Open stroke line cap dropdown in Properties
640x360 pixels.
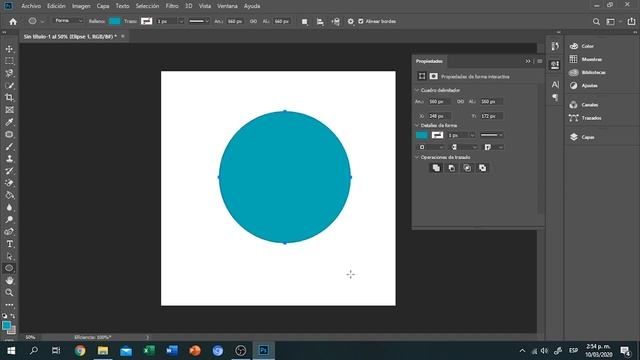pyautogui.click(x=462, y=147)
